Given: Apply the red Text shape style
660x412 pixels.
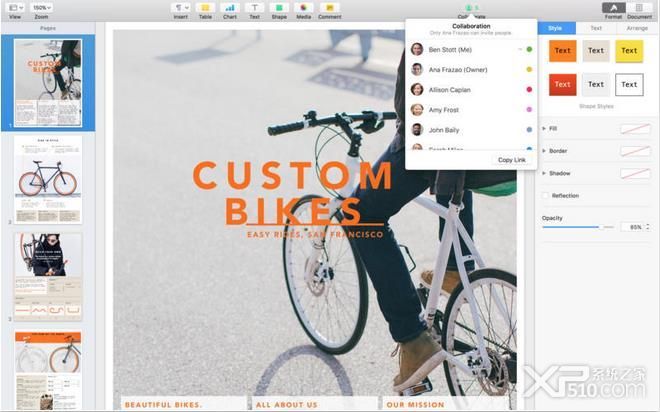Looking at the screenshot, I should tap(562, 84).
